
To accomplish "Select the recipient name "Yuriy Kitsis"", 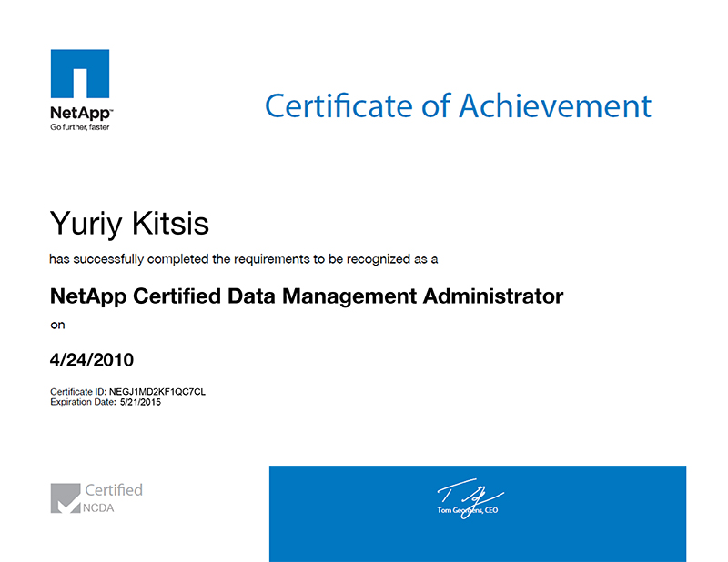I will (129, 224).
